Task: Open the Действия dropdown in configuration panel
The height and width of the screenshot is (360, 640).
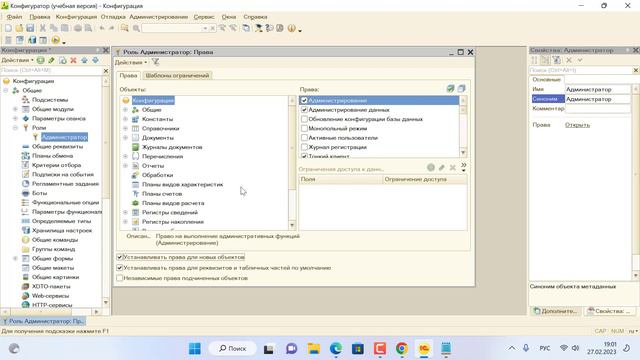Action: 17,60
